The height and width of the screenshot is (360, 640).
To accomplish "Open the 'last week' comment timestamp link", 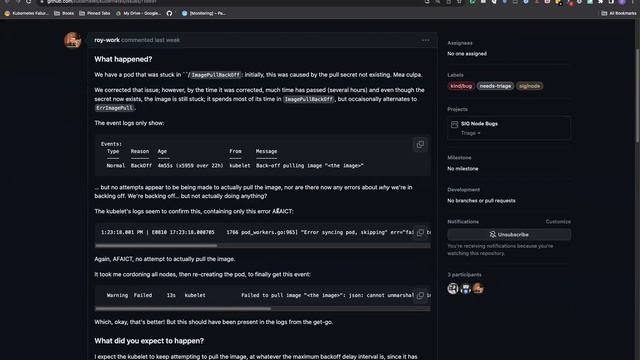I will (167, 40).
